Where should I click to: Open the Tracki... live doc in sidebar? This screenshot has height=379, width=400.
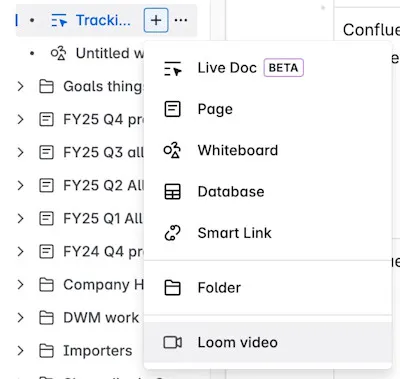[103, 21]
